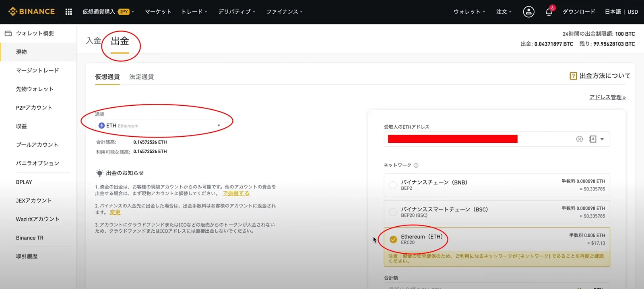Click the 変更 link
Image resolution: width=644 pixels, height=289 pixels.
click(115, 212)
